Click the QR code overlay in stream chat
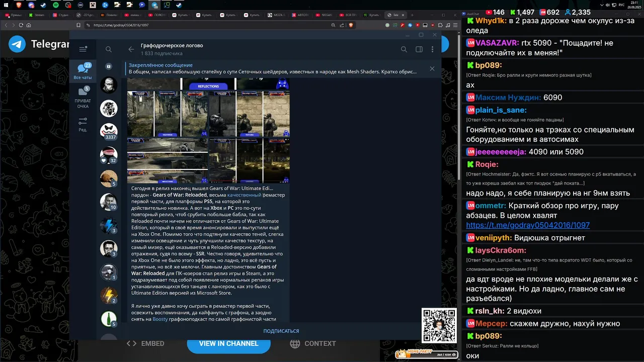 tap(439, 325)
